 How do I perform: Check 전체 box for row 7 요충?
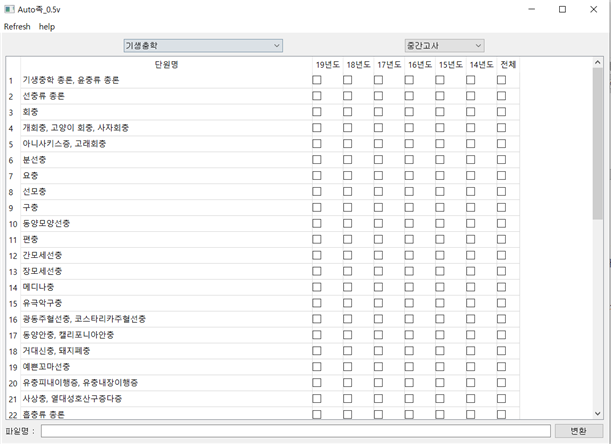pyautogui.click(x=502, y=176)
